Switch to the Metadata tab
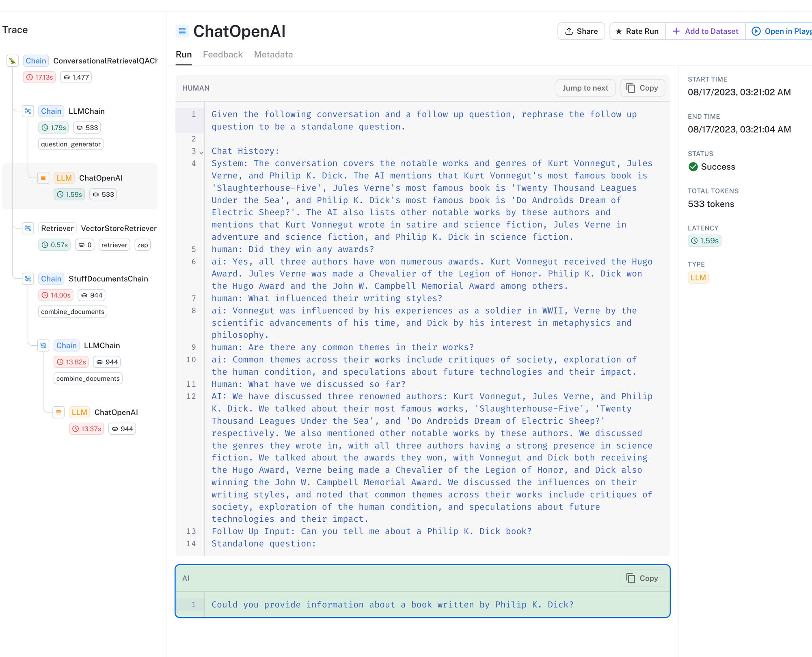The height and width of the screenshot is (657, 812). [x=273, y=54]
